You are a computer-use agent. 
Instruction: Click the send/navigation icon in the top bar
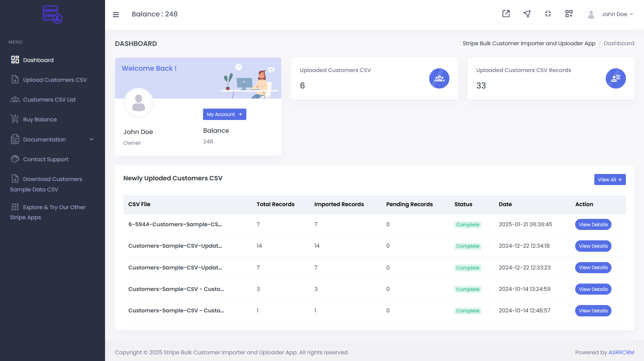(527, 14)
